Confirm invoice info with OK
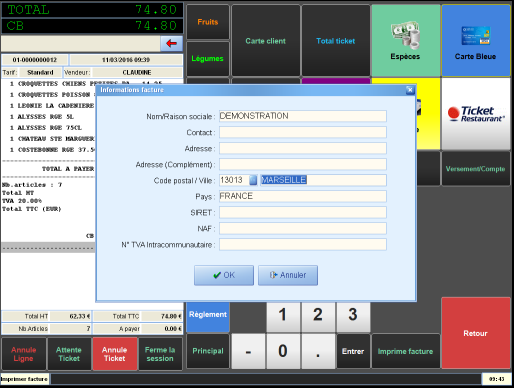Screen dimensions: 514x388 pos(224,275)
